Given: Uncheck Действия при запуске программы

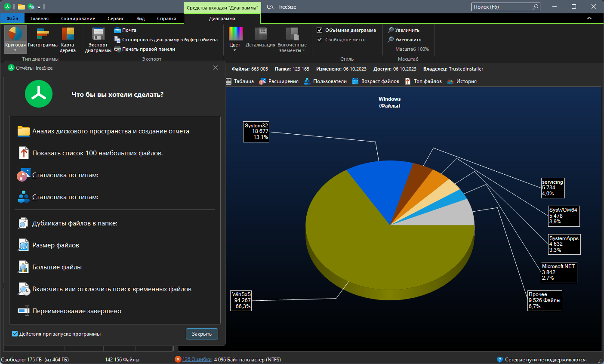Looking at the screenshot, I should tap(15, 334).
